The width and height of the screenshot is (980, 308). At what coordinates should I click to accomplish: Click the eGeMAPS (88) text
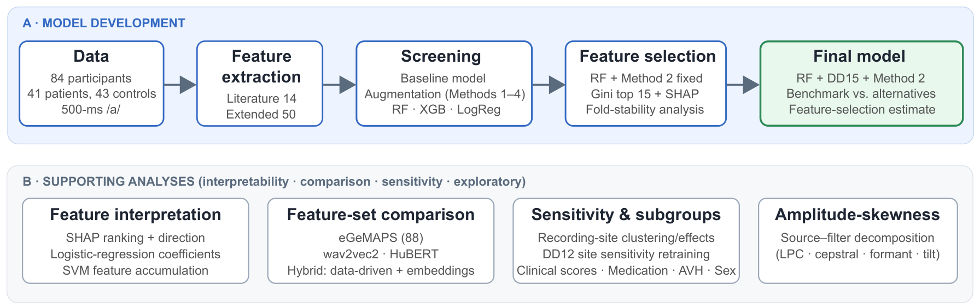pos(381,238)
